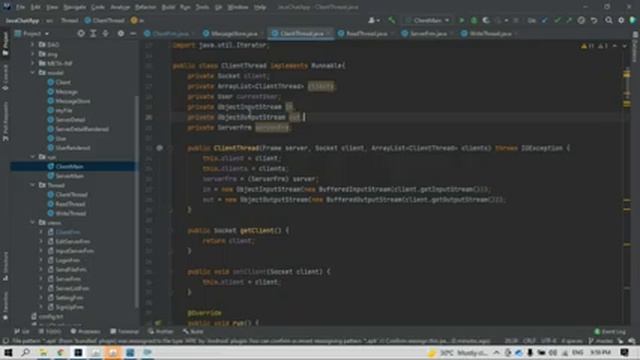Open the Project view selector dropdown
Image resolution: width=640 pixels, height=360 pixels.
pos(32,33)
